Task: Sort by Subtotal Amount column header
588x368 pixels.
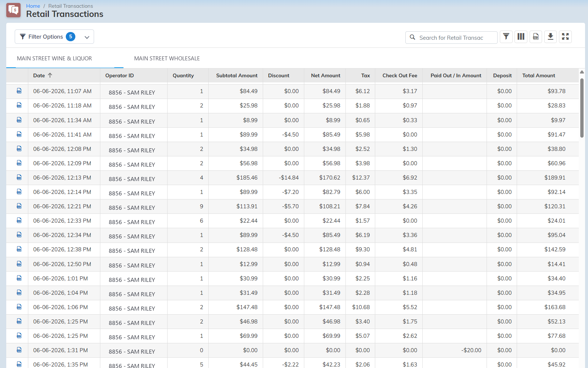Action: coord(237,75)
